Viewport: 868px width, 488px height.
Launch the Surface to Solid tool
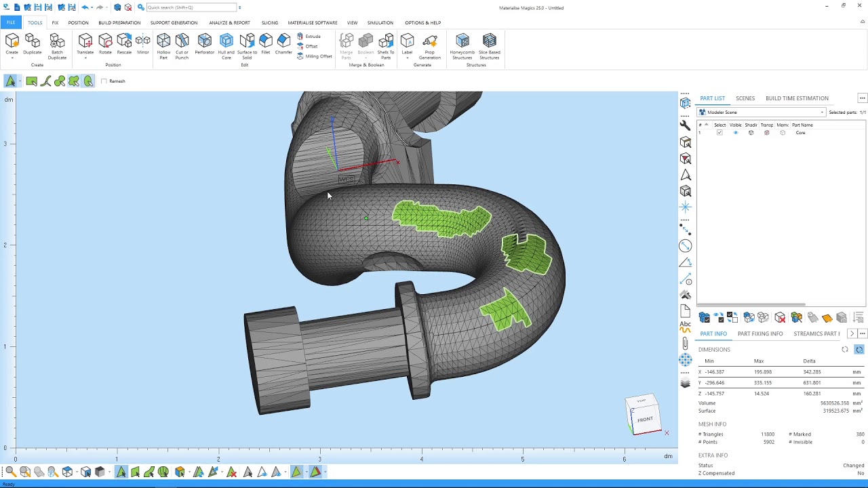click(x=247, y=46)
